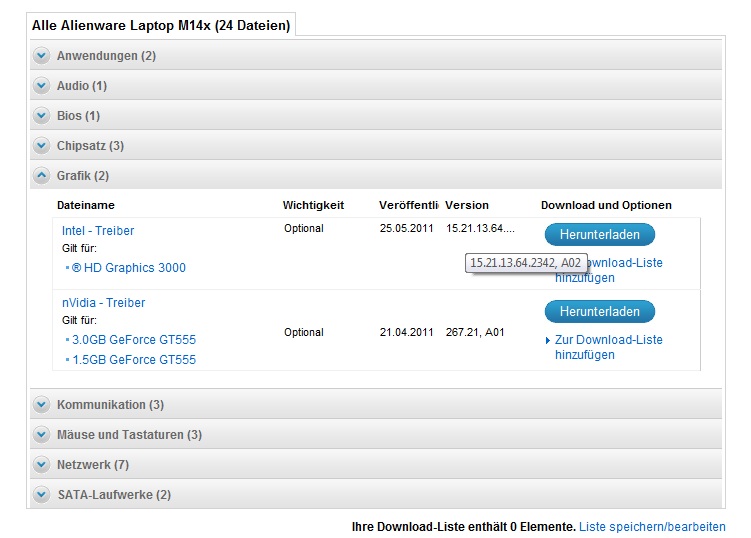Open the Intel - Treiber link
Image resolution: width=751 pixels, height=538 pixels.
tap(98, 231)
